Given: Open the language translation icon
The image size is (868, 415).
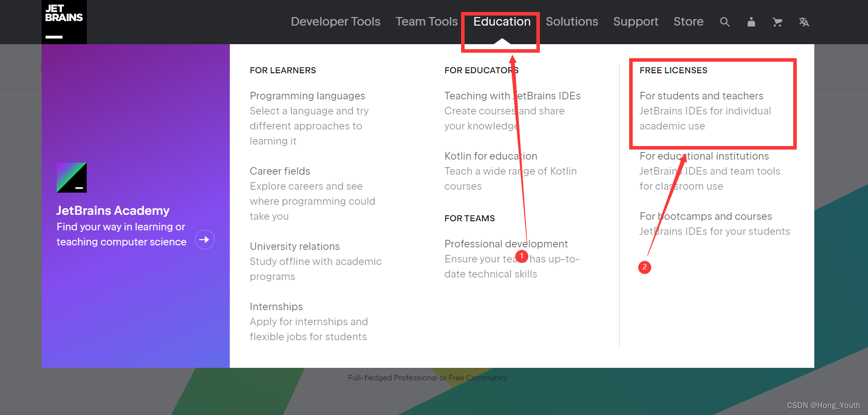Looking at the screenshot, I should tap(804, 22).
